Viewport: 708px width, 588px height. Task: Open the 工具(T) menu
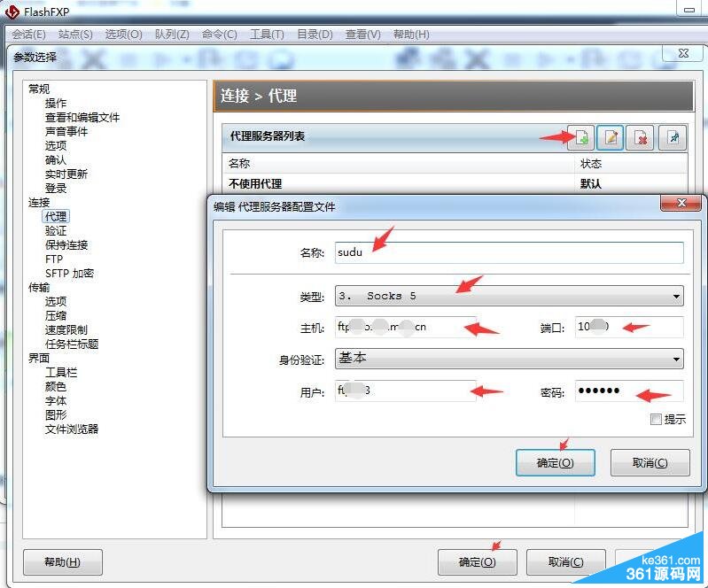coord(267,35)
